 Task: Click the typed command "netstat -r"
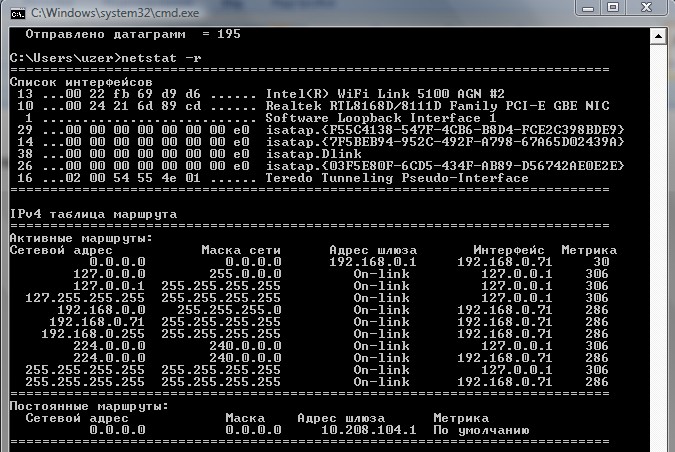click(161, 58)
